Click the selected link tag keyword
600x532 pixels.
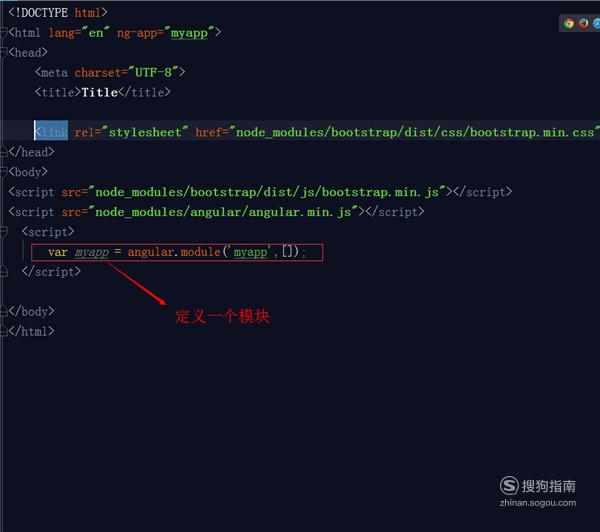pos(51,131)
